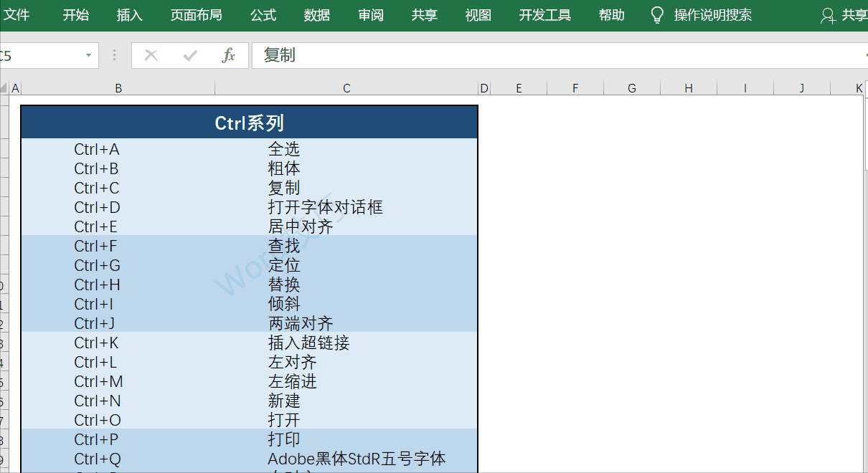Screen dimensions: 868x473
Task: Select the Ctrl+A cell
Action: tap(118, 149)
